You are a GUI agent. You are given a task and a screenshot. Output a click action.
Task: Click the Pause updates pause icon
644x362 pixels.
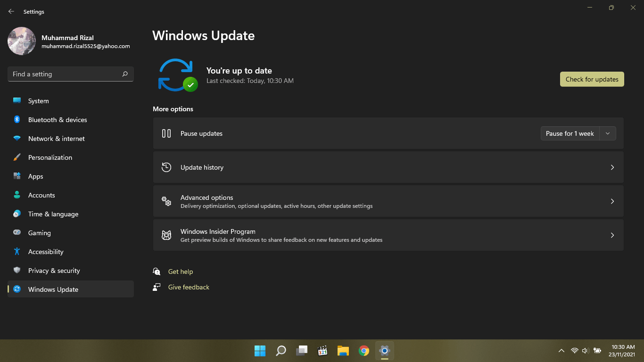(x=166, y=133)
